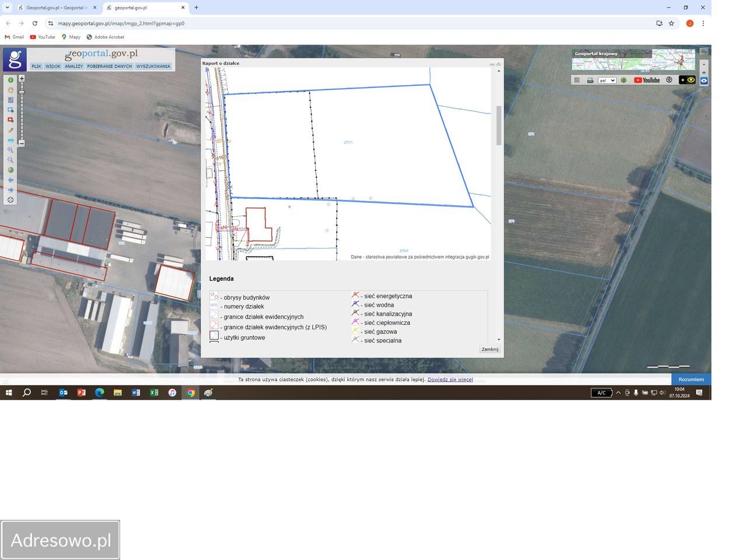Switch to first Geoportal browser tab
The width and height of the screenshot is (747, 560).
click(x=57, y=8)
